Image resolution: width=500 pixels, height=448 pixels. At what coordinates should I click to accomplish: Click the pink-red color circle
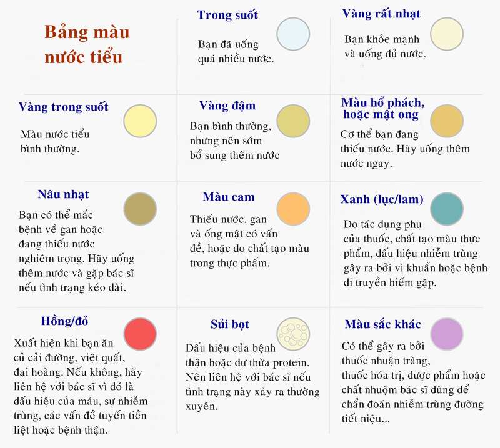coord(140,334)
